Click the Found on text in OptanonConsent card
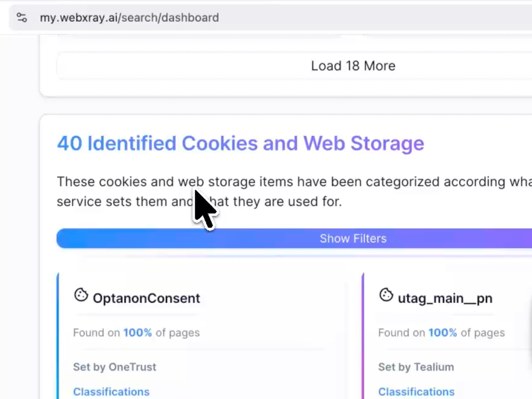This screenshot has height=399, width=532. click(x=97, y=332)
